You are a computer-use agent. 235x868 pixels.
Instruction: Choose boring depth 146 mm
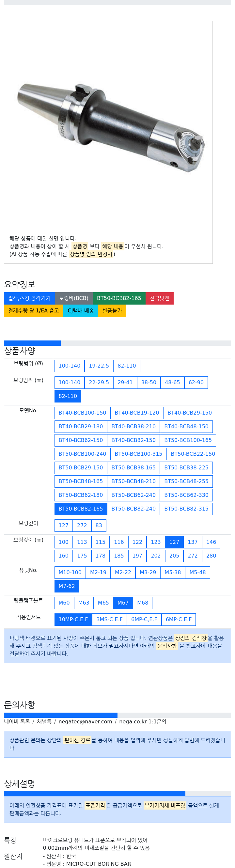pyautogui.click(x=211, y=543)
